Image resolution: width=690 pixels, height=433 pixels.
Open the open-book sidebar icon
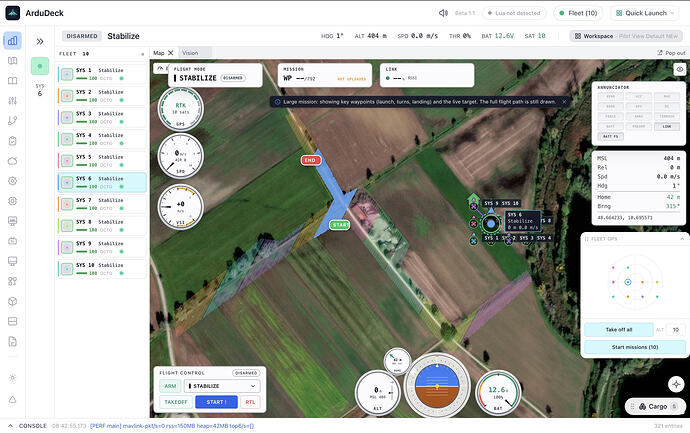point(12,81)
